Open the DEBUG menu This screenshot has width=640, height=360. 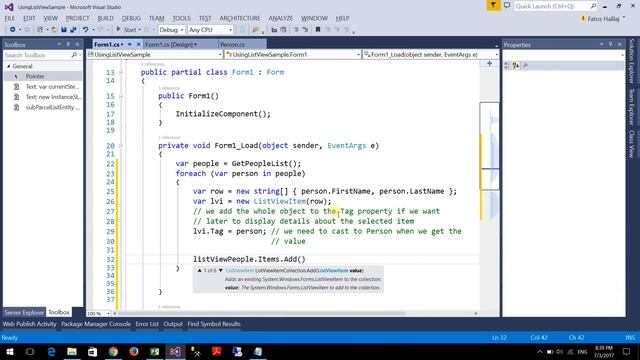(x=131, y=18)
